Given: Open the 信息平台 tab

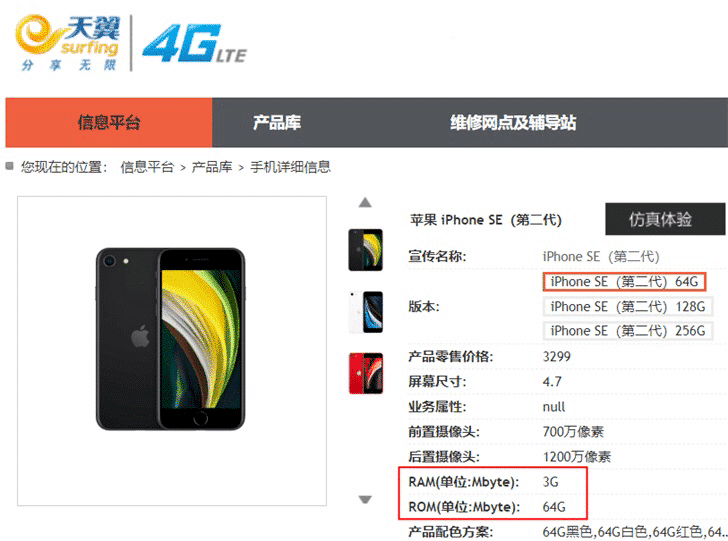Looking at the screenshot, I should (x=109, y=123).
